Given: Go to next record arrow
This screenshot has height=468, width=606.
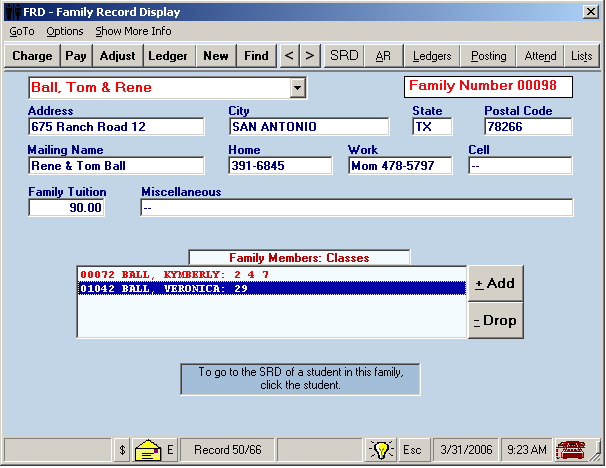Looking at the screenshot, I should [310, 56].
